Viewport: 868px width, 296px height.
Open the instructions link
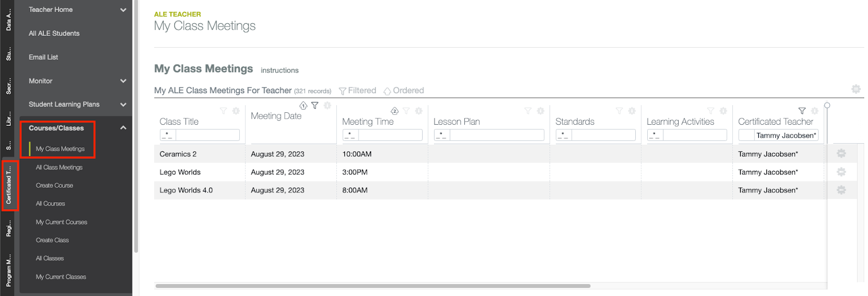click(x=279, y=70)
